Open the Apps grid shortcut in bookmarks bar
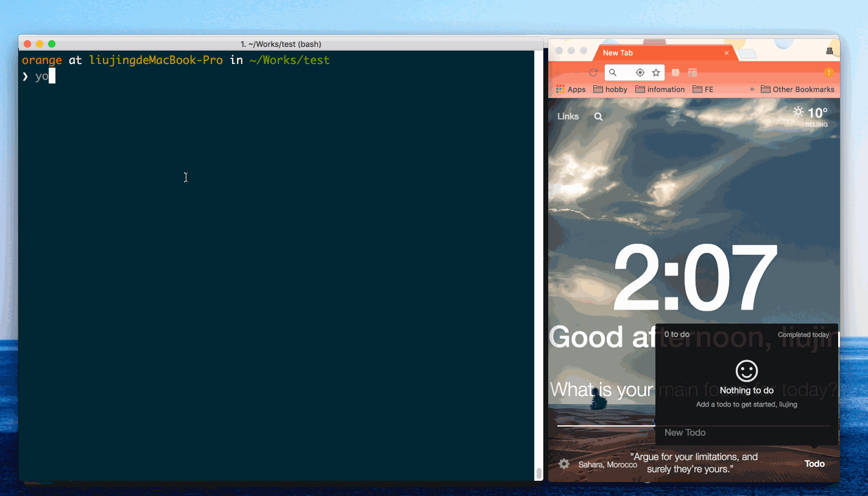Screen dimensions: 868x496 571,90
